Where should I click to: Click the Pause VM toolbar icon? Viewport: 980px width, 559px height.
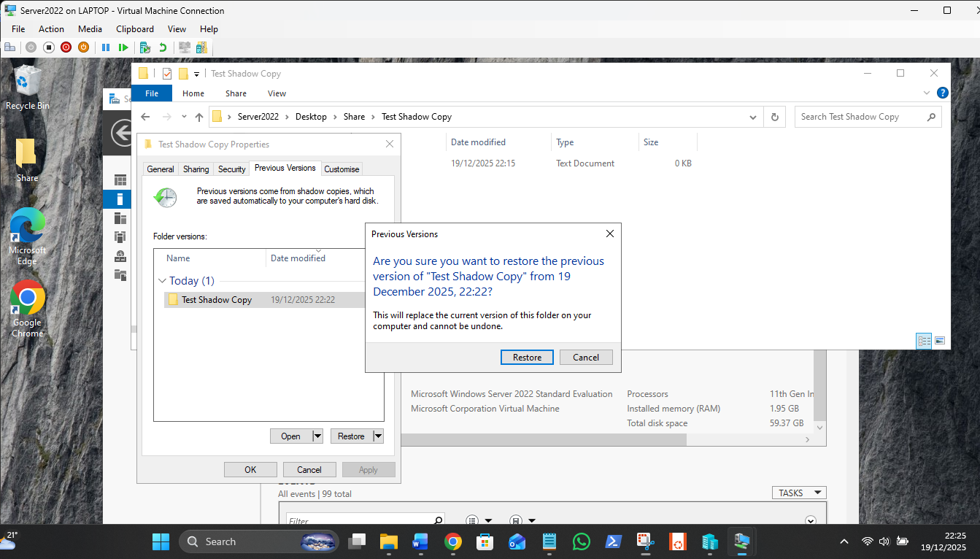[x=106, y=47]
